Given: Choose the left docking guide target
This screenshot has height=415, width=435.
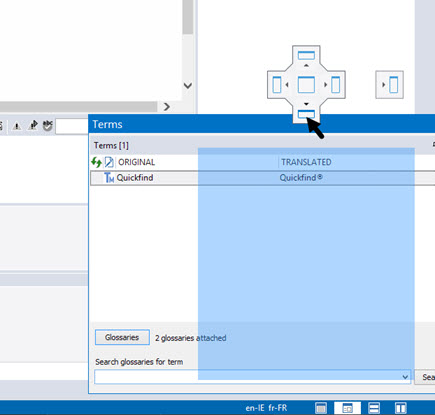Looking at the screenshot, I should (277, 85).
